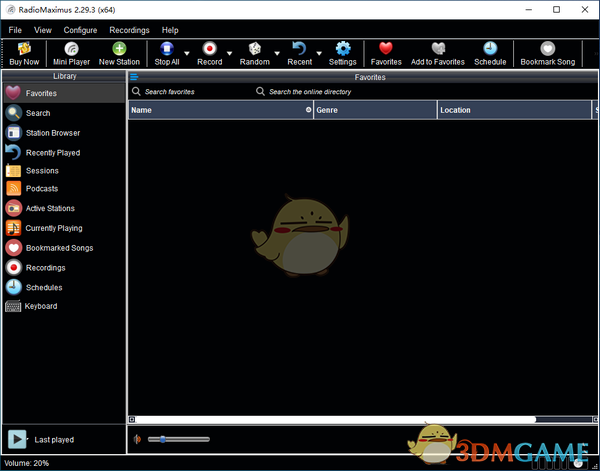This screenshot has height=471, width=600.
Task: Open Bookmarked Songs in the sidebar
Action: [x=64, y=248]
